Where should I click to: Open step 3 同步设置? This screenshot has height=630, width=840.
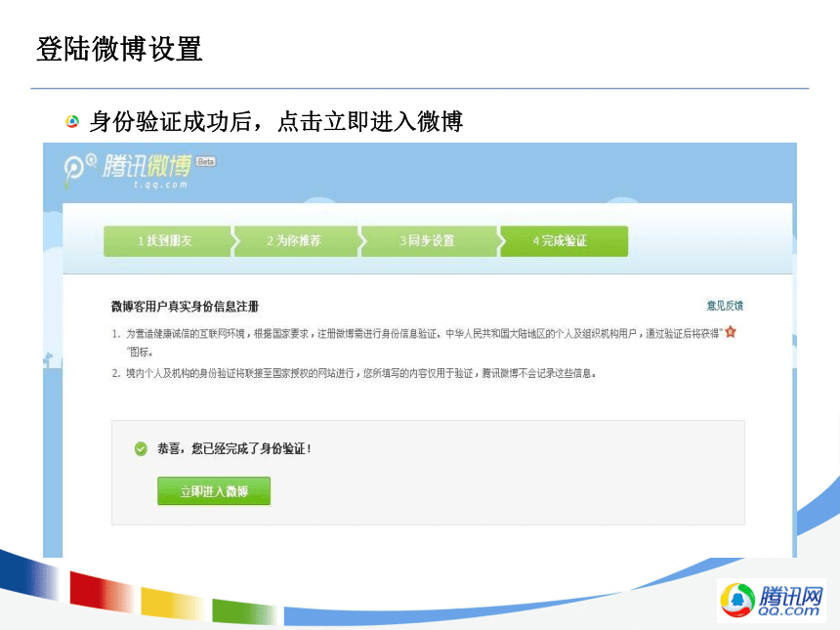tap(429, 241)
